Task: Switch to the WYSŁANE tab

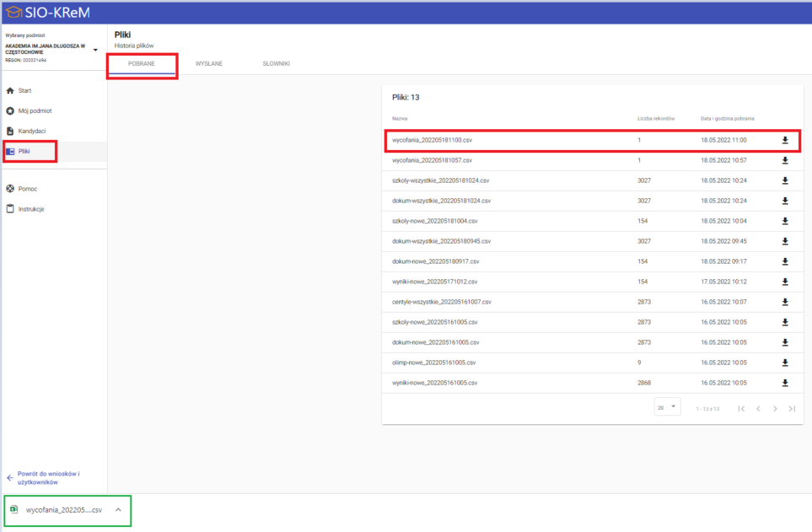Action: 208,64
